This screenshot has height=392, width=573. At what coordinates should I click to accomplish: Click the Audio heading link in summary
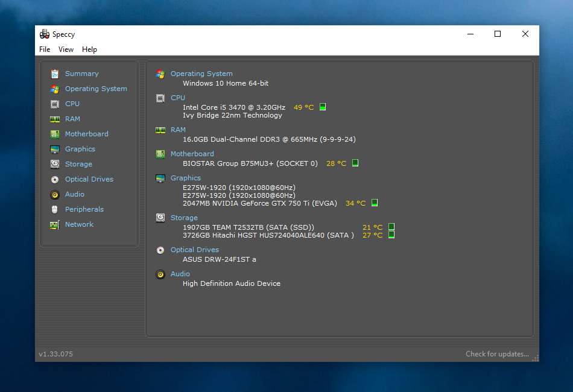pyautogui.click(x=180, y=274)
